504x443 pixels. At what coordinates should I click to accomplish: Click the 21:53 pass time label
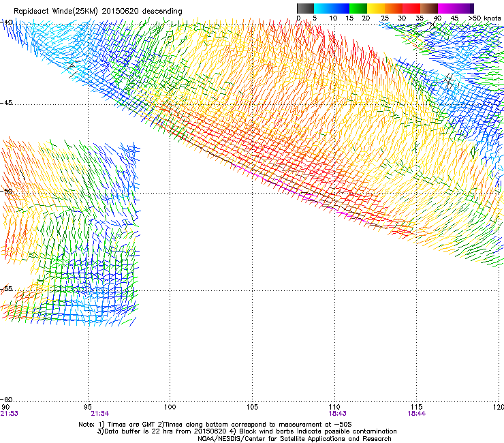coord(9,414)
